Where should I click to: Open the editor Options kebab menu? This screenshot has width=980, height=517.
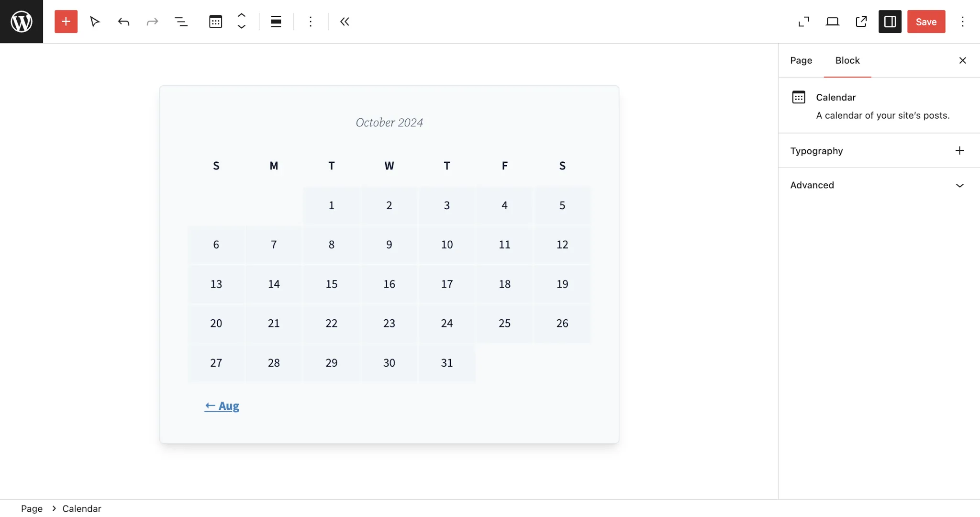click(x=963, y=22)
